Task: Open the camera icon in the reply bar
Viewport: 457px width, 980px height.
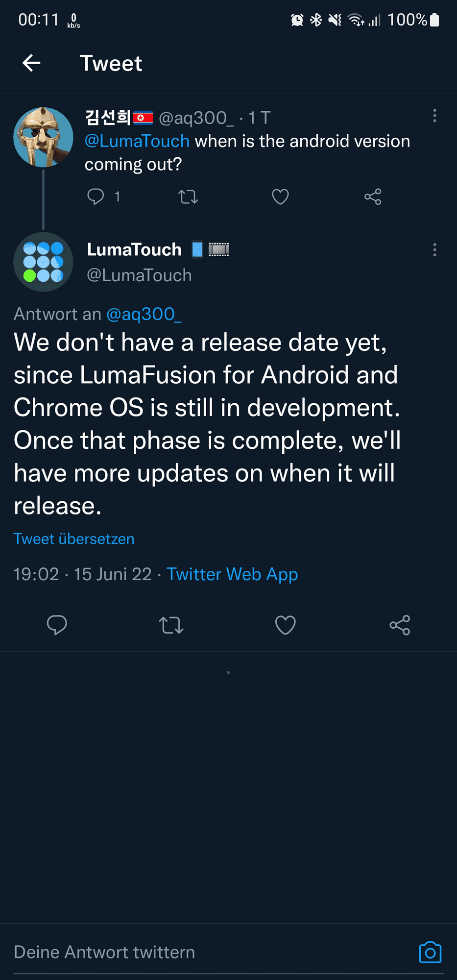Action: (x=430, y=953)
